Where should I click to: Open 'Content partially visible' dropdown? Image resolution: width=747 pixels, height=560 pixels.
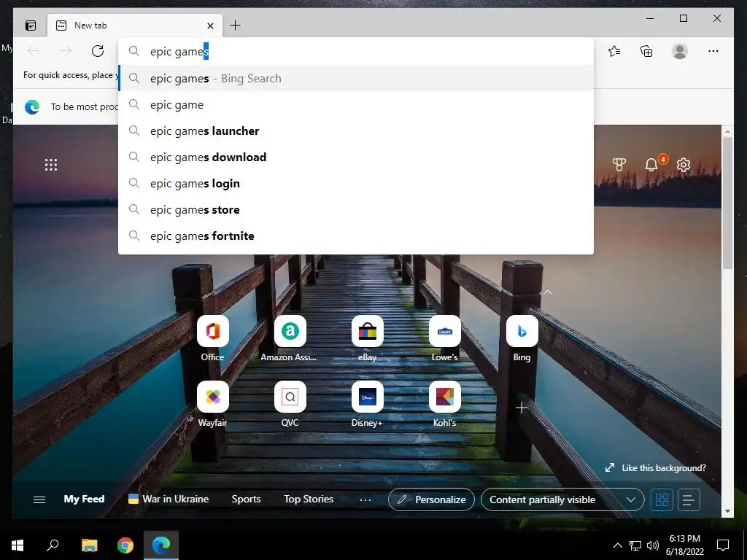(x=562, y=499)
